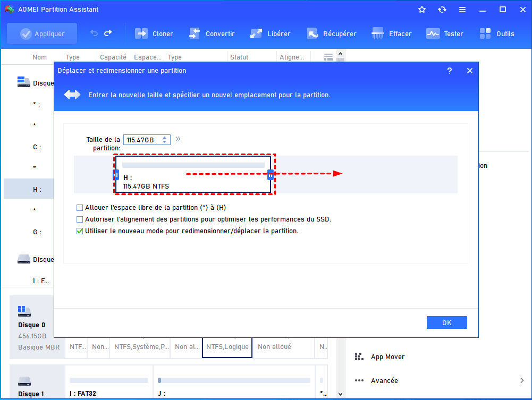Undo the last operation arrow

point(94,33)
